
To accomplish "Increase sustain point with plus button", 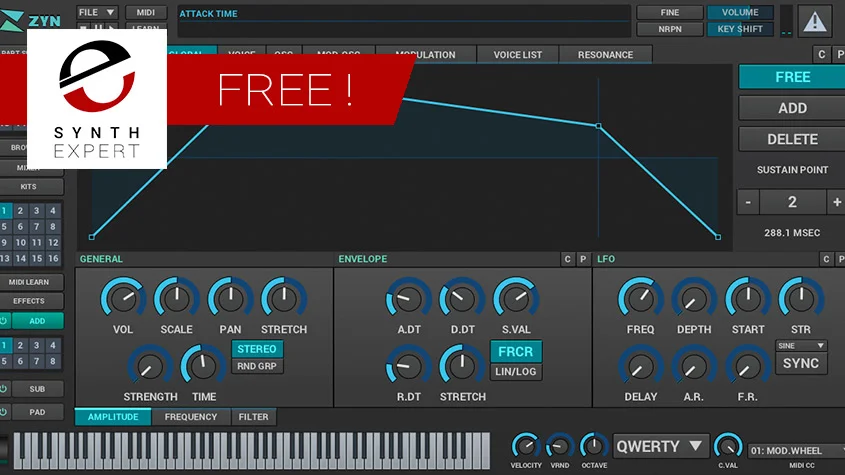I will point(836,202).
